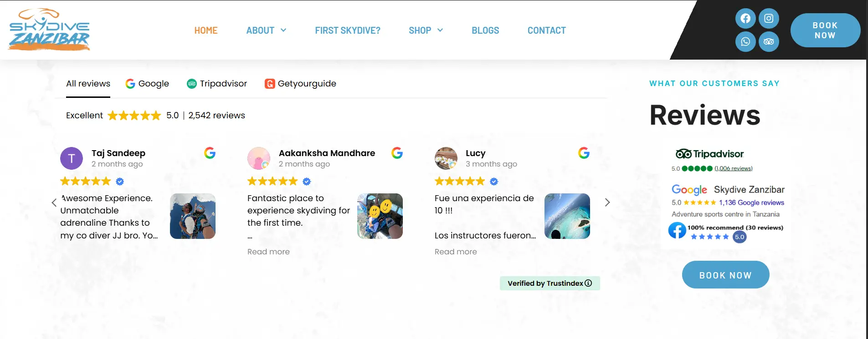
Task: Open the FIRST SKYDIVE? menu item
Action: point(348,30)
